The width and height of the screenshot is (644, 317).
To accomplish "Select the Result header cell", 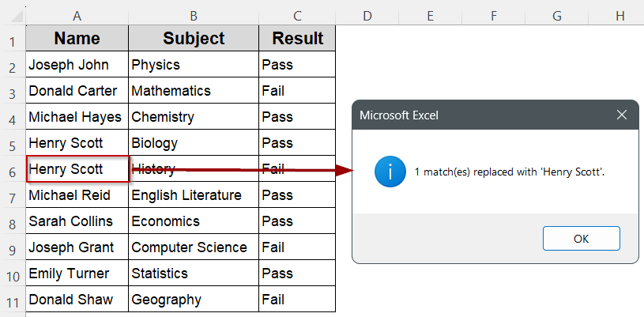I will coord(297,39).
